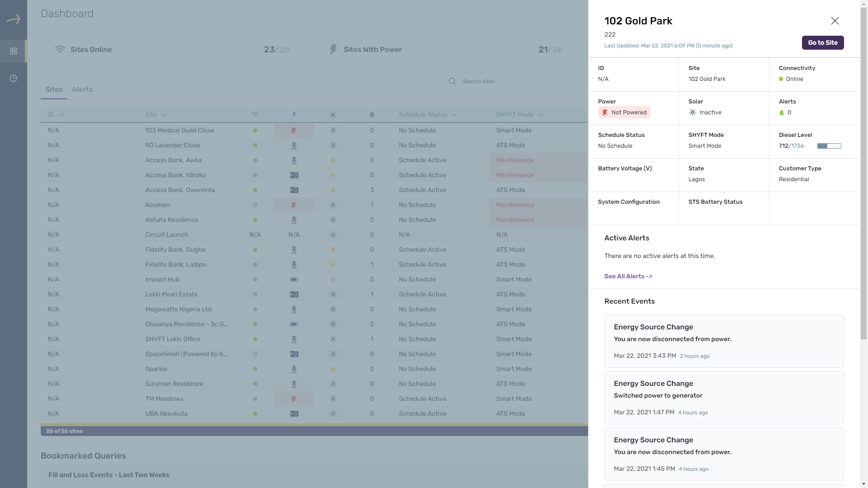The width and height of the screenshot is (868, 488).
Task: Click the SHYFT arrow logo in sidebar
Action: [x=14, y=19]
